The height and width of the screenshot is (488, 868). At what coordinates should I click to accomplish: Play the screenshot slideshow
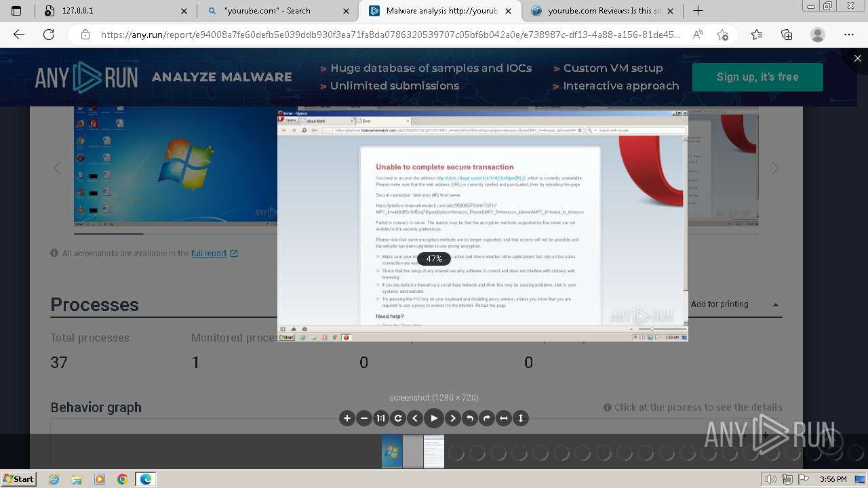(434, 418)
